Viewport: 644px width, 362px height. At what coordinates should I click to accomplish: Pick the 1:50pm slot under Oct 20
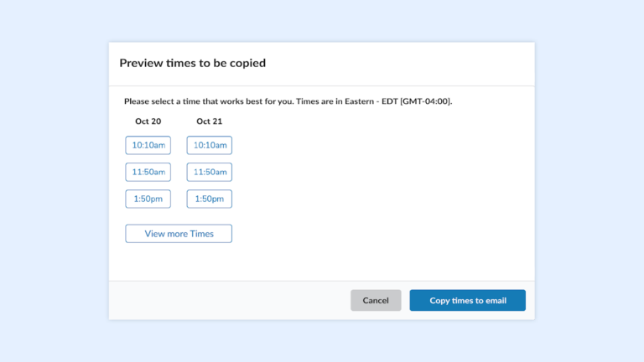click(x=148, y=199)
